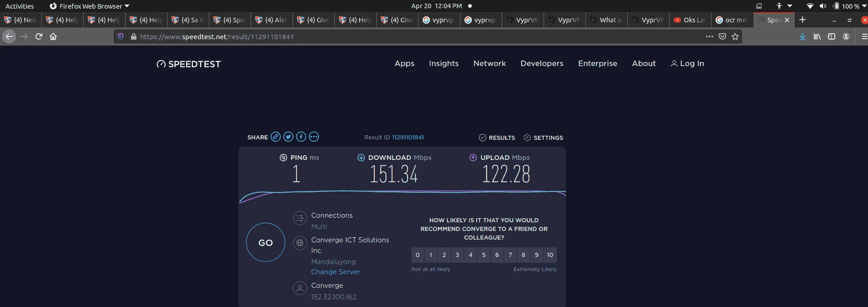Switch to the '(4) New' tab
Screen dimensions: 868x307
point(21,20)
